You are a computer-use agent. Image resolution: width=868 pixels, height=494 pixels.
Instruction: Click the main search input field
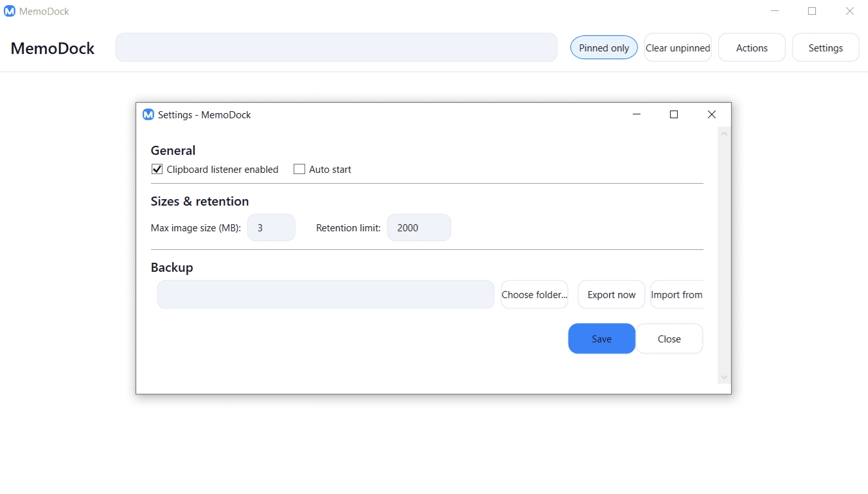click(x=336, y=48)
